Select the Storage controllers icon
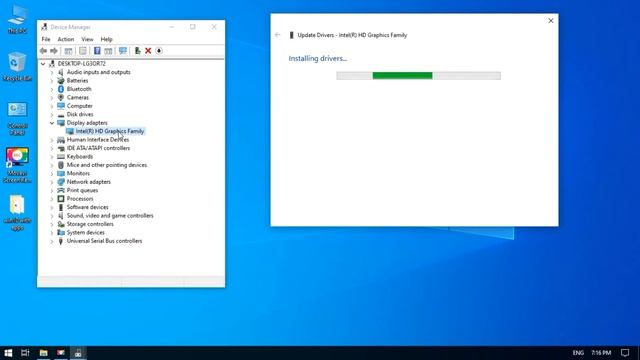The image size is (640, 360). [61, 224]
